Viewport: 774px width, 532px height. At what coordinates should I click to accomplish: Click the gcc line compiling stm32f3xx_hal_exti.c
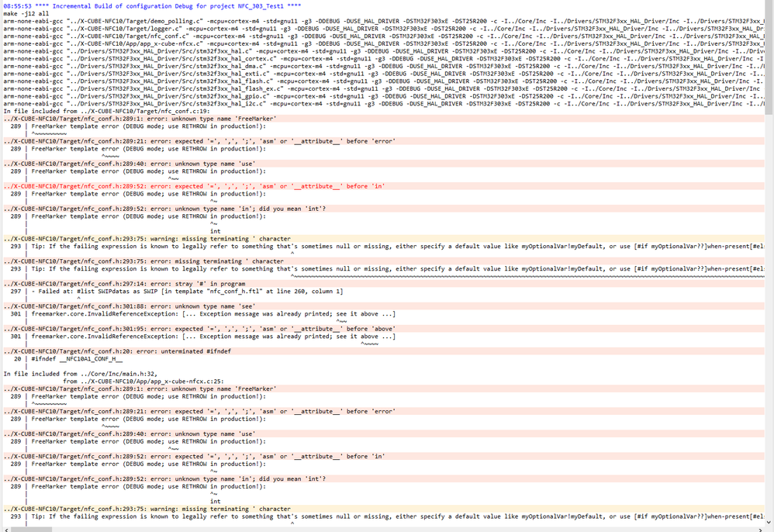[x=384, y=74]
